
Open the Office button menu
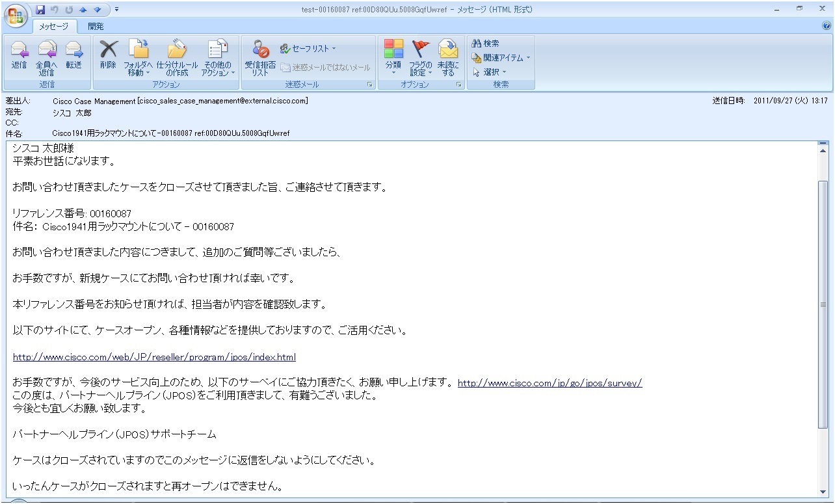(x=16, y=16)
